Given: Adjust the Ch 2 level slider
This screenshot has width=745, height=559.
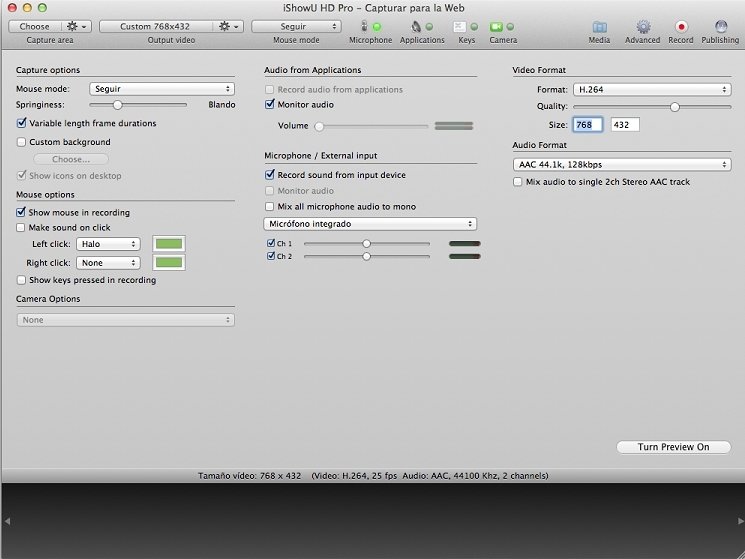Looking at the screenshot, I should pyautogui.click(x=366, y=256).
